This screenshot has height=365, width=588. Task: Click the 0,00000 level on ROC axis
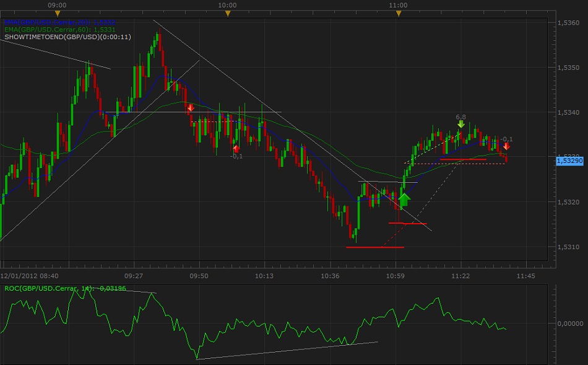[570, 323]
